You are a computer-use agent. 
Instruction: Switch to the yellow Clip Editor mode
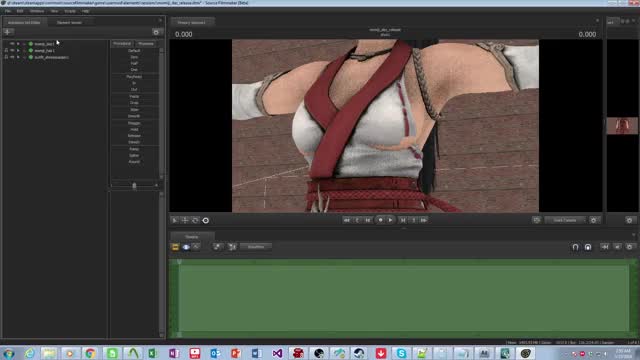(x=175, y=247)
